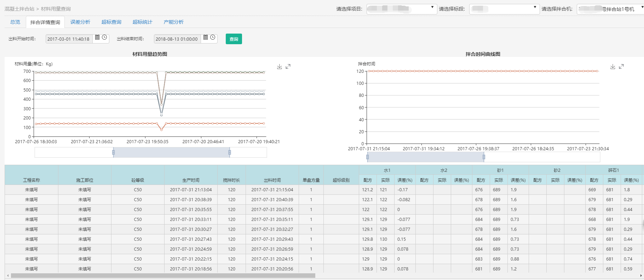Click the table scroll-right arrow
Image resolution: width=644 pixels, height=280 pixels.
click(x=641, y=275)
